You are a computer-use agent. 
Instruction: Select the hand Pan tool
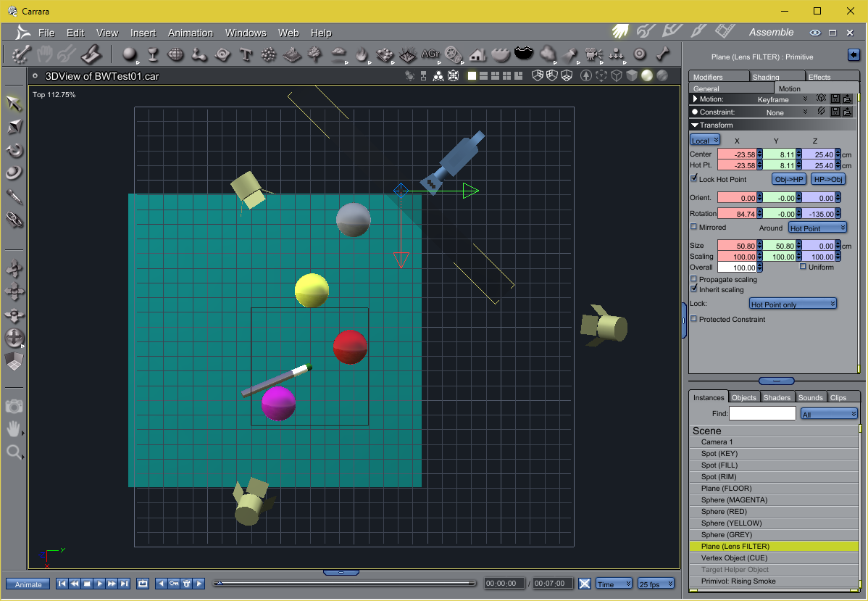[14, 428]
